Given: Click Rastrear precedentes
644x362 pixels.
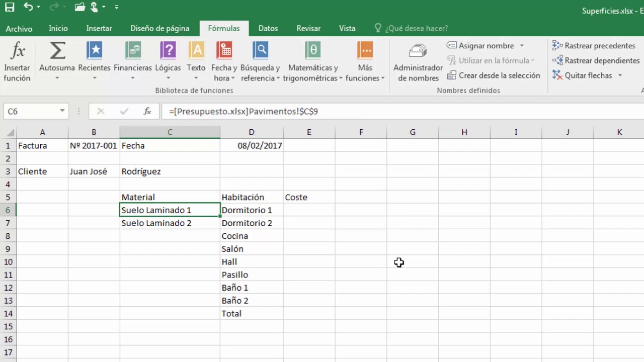Looking at the screenshot, I should pos(594,46).
